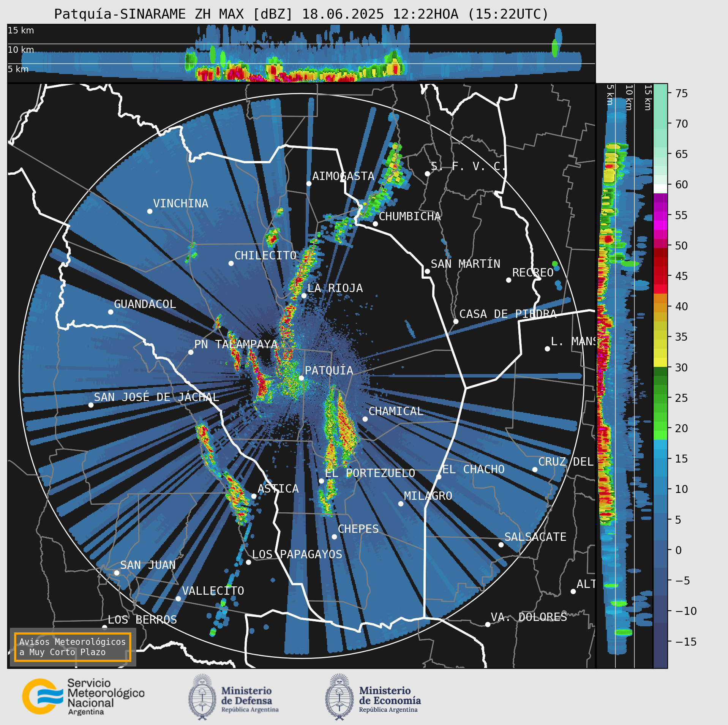This screenshot has width=728, height=725.
Task: Click the white 60 dBZ color band
Action: tap(660, 189)
